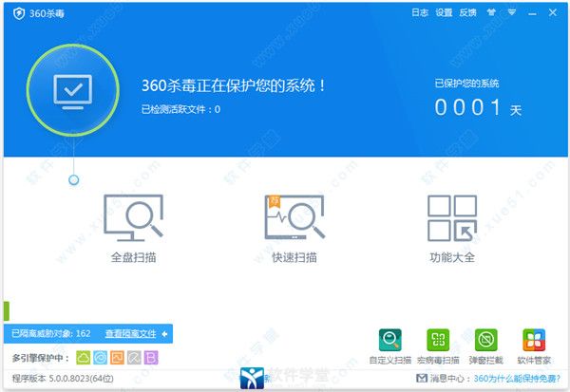Viewport: 570px width, 392px height.
Task: Click the 多引擎保护中 label
Action: tap(41, 358)
